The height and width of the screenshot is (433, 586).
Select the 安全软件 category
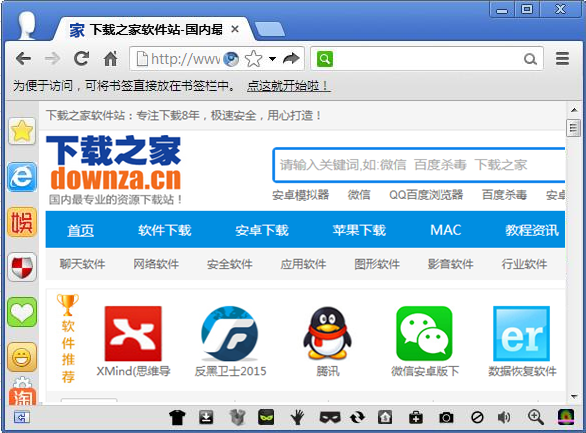pos(229,264)
